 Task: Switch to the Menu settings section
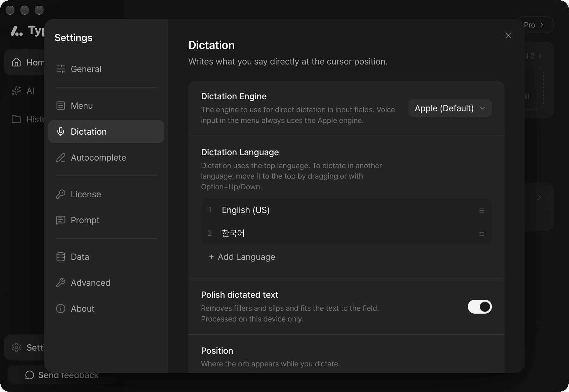tap(106, 106)
